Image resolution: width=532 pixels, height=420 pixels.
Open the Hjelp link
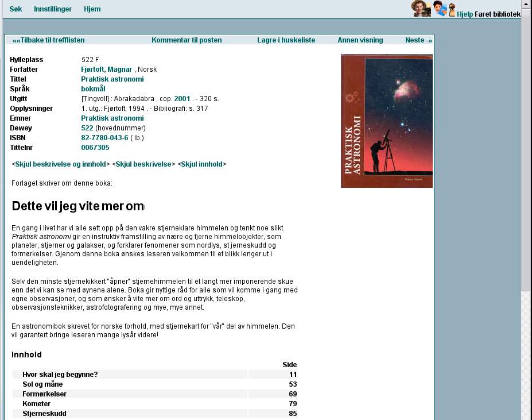click(464, 14)
